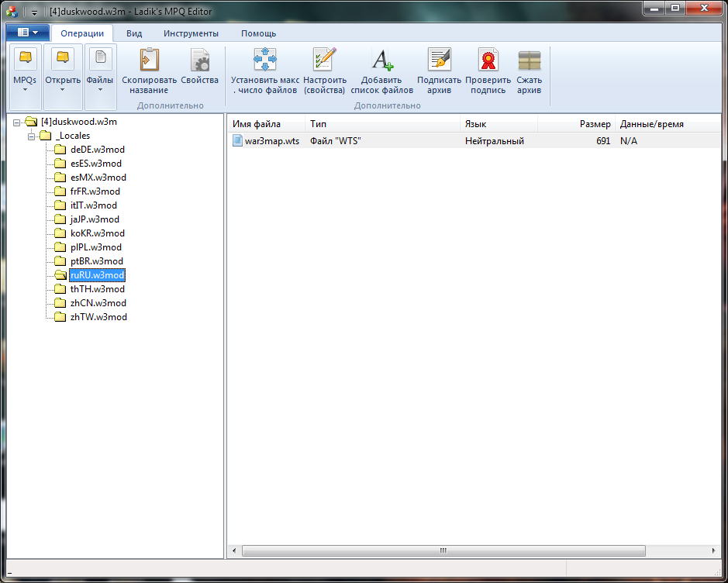Click Файл "WTS" type cell
Image resolution: width=728 pixels, height=583 pixels.
[x=336, y=140]
